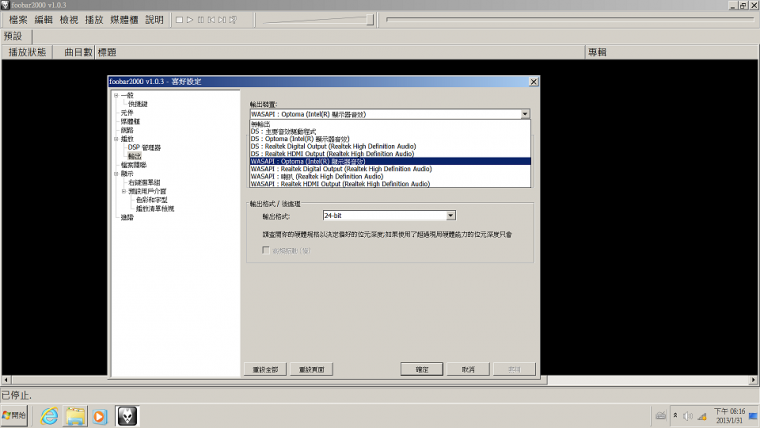Collapse the 一般 tree node
Viewport: 760px width, 428px height.
tap(116, 95)
